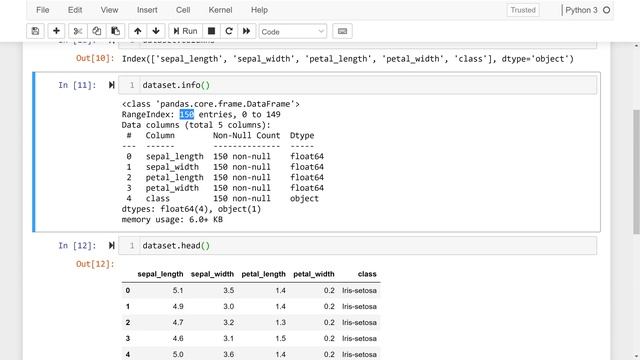The height and width of the screenshot is (360, 640).
Task: Click the petal_width table column header
Action: coord(314,274)
